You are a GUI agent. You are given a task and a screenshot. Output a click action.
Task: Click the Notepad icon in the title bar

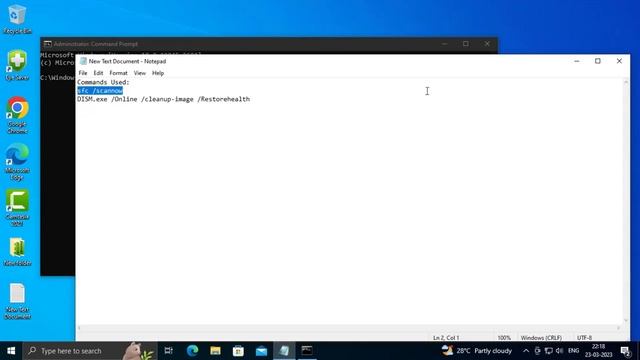click(x=83, y=61)
